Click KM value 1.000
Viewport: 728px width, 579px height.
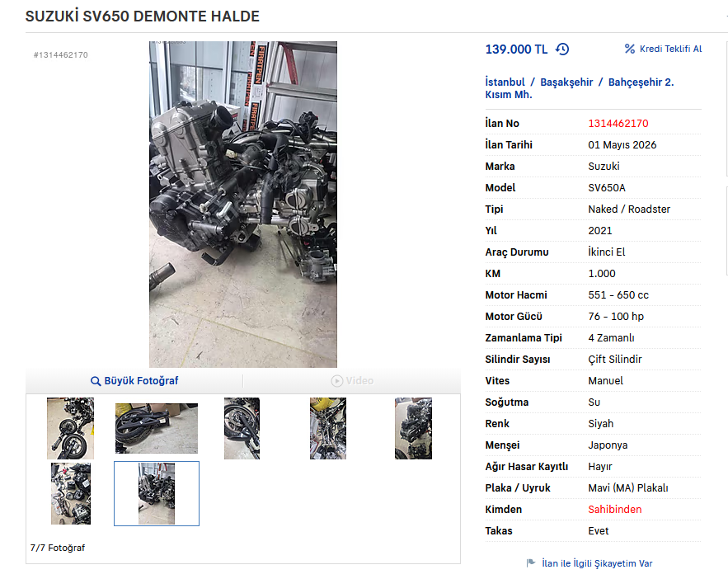(602, 274)
